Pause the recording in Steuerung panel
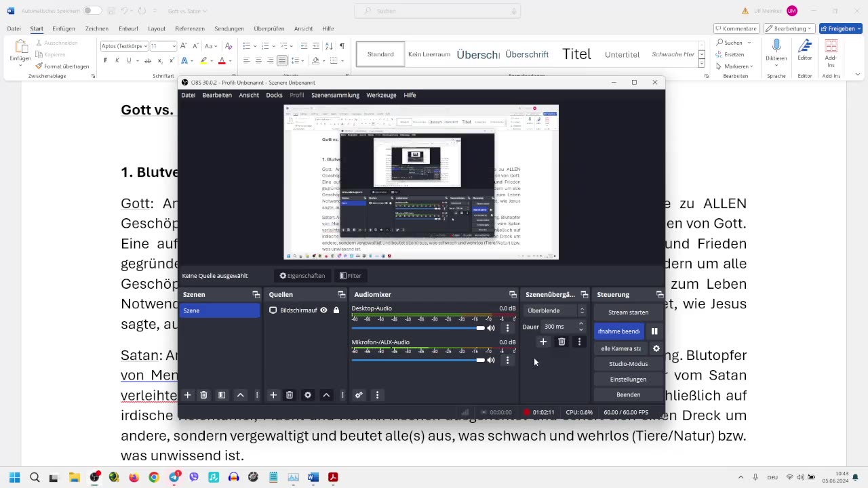 pos(654,331)
